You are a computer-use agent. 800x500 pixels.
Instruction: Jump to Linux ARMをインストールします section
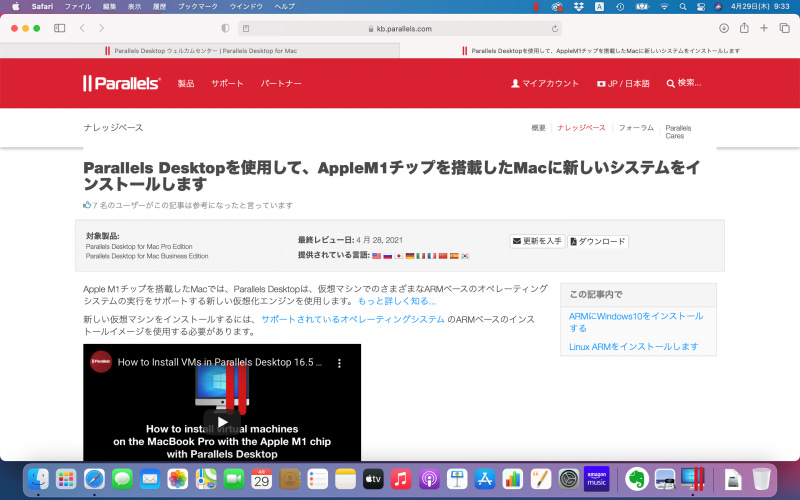(x=634, y=346)
